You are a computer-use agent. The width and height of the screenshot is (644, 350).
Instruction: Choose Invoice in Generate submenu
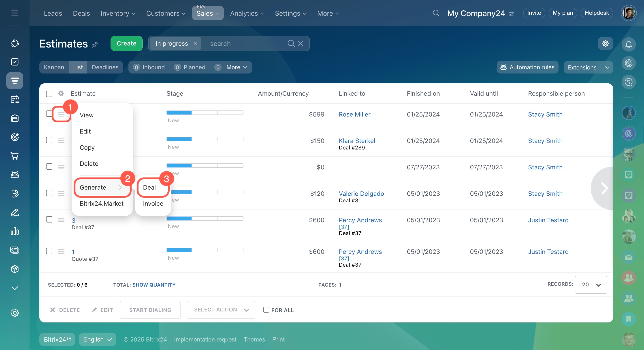153,203
